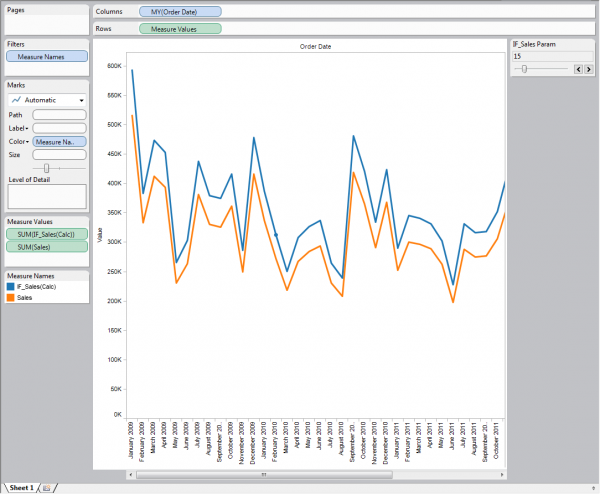Screen dimensions: 600x494
Task: Switch to the Sheet 1 tab
Action: click(21, 487)
